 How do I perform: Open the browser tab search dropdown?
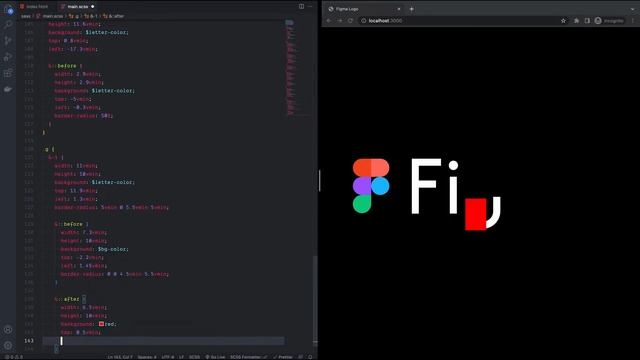[633, 9]
